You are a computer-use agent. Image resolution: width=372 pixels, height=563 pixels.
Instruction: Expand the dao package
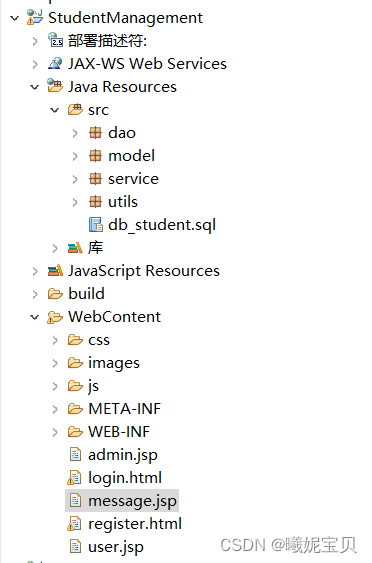75,133
